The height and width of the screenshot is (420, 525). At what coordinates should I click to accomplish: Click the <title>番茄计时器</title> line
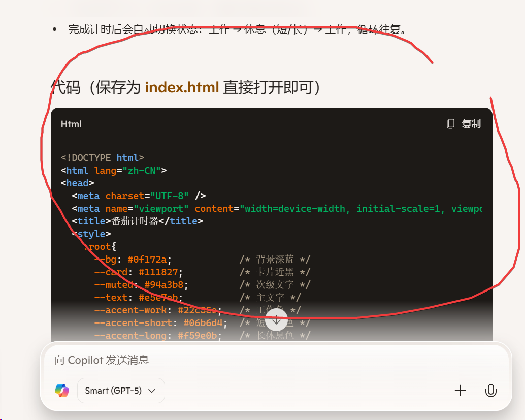pyautogui.click(x=137, y=221)
